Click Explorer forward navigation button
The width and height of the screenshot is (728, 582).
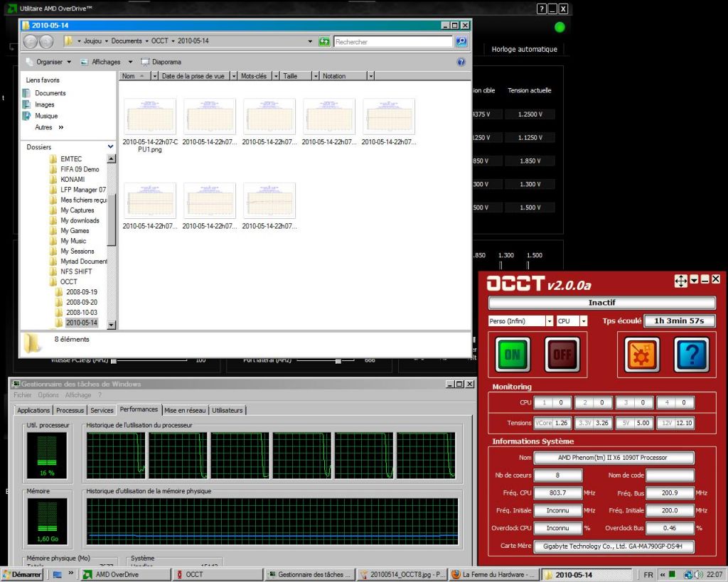point(46,42)
